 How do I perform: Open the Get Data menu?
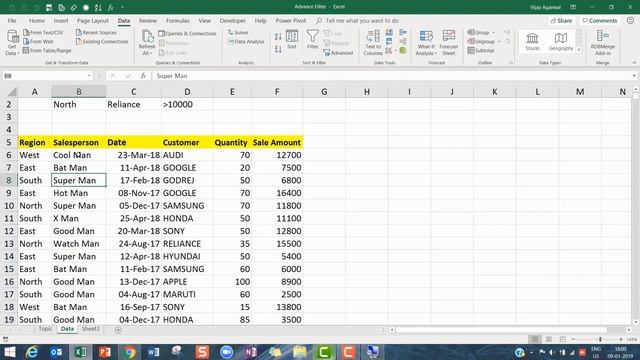(x=12, y=42)
